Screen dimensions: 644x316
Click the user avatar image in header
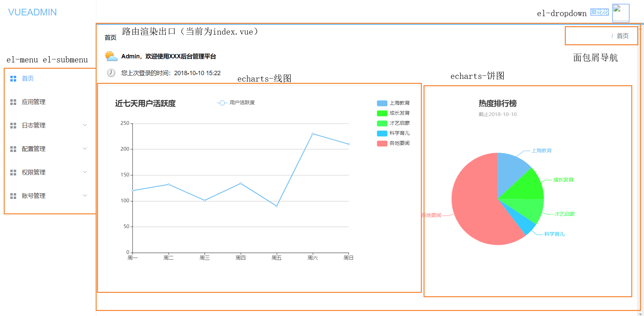pyautogui.click(x=620, y=13)
